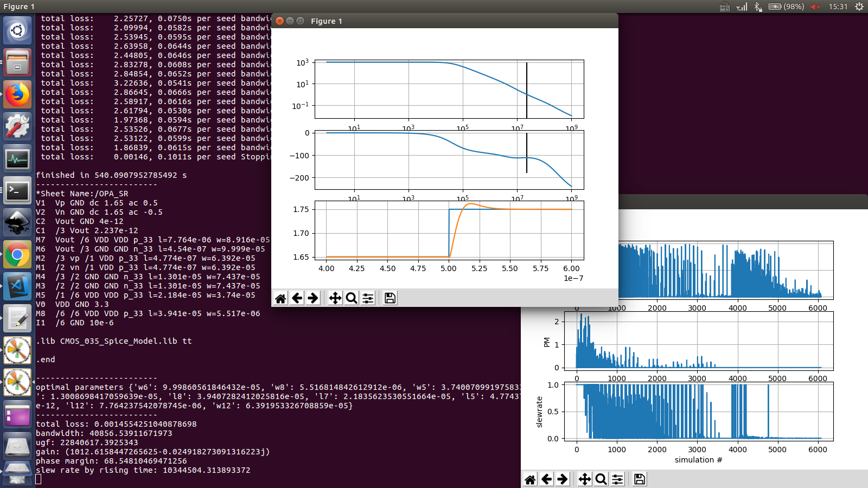The height and width of the screenshot is (488, 868).
Task: Launch Google Chrome from launcher
Action: point(17,254)
